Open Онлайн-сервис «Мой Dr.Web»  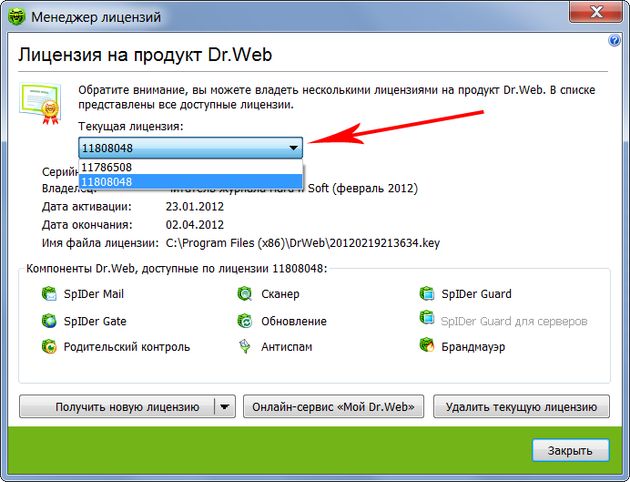333,406
